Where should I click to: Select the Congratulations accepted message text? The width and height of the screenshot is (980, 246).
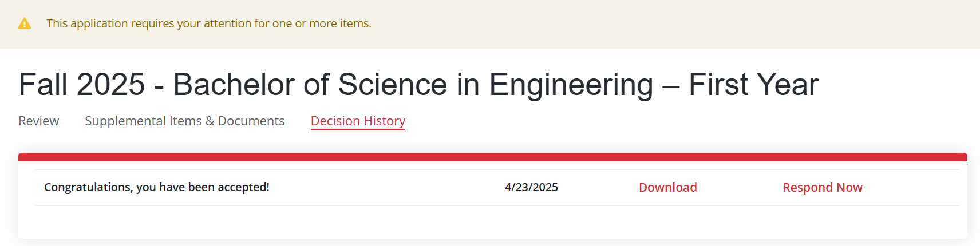coord(157,187)
